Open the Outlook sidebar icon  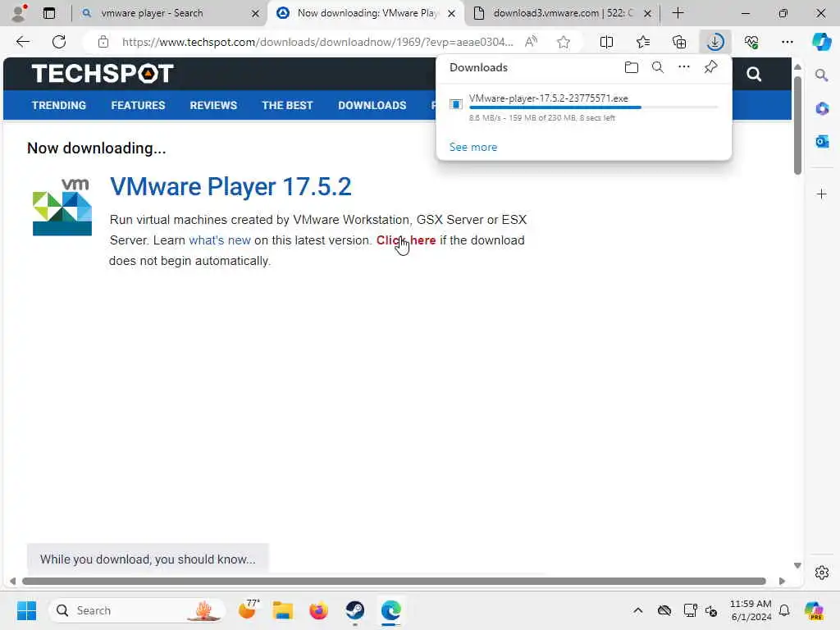822,141
